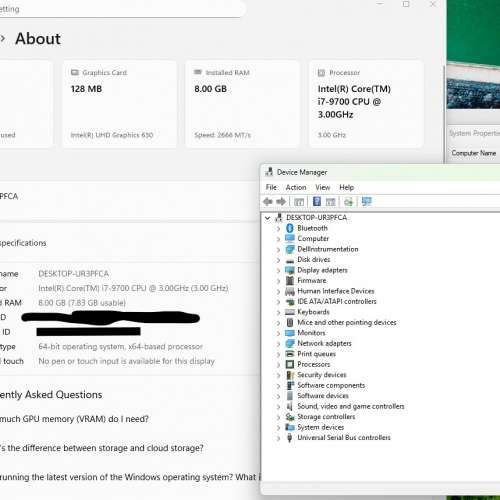Viewport: 500px width, 500px height.
Task: Click the Installed RAM icon in About card
Action: (x=198, y=72)
